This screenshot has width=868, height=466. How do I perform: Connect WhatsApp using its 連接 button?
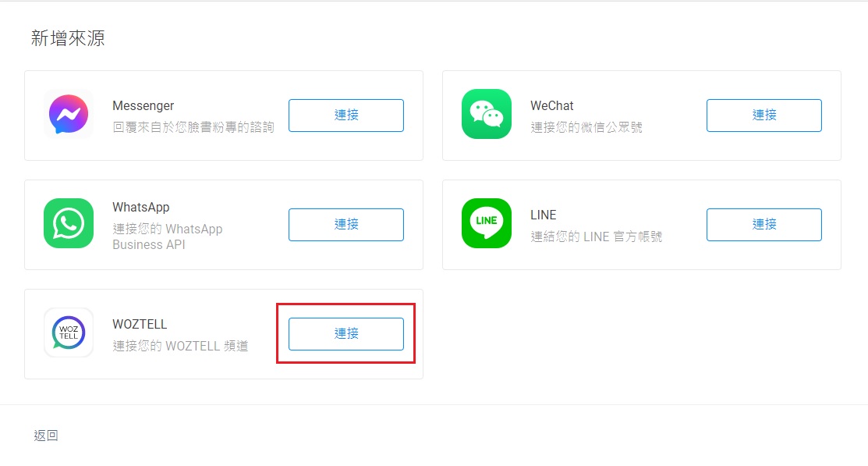click(x=346, y=224)
